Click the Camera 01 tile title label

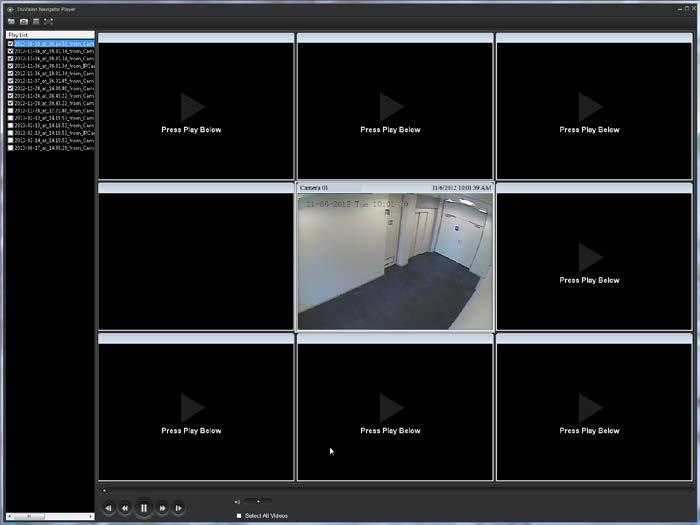coord(314,188)
